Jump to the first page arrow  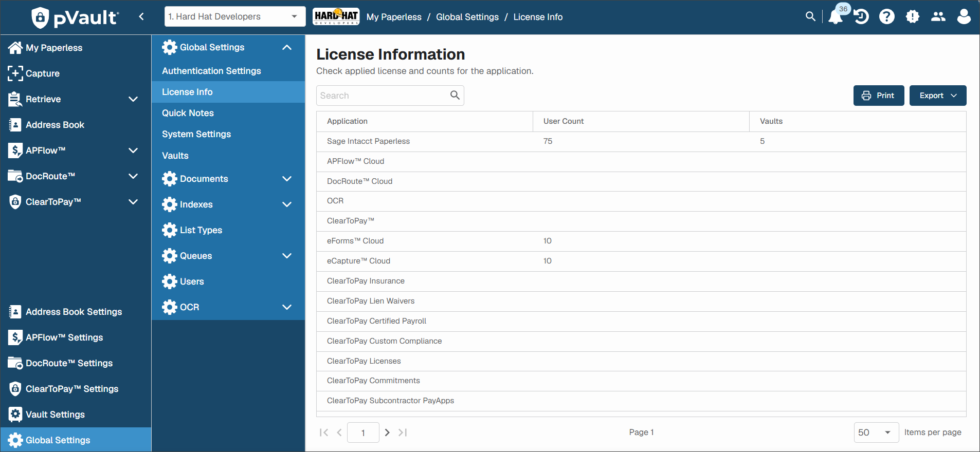324,432
